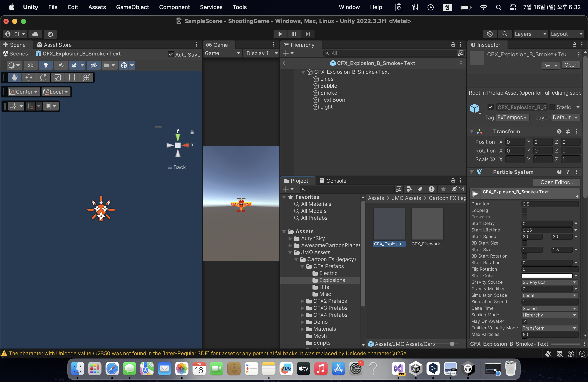Open the Simulation Space dropdown
588x382 pixels.
pyautogui.click(x=550, y=295)
